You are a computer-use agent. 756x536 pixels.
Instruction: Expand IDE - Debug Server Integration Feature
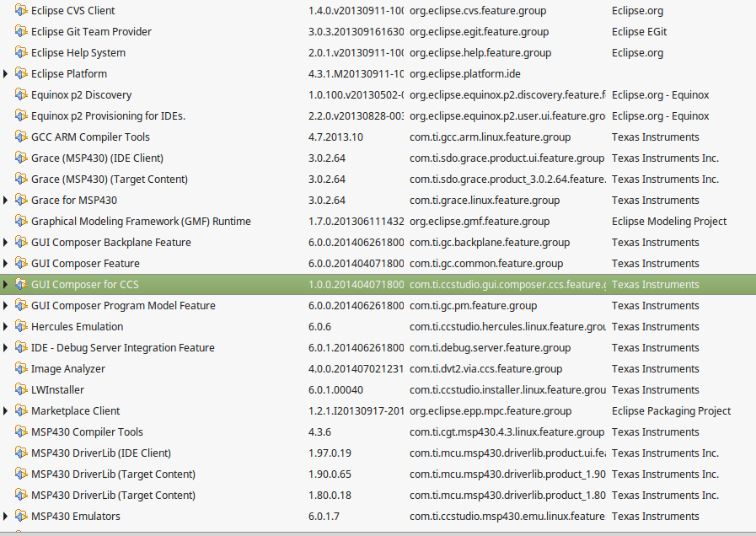click(x=5, y=347)
